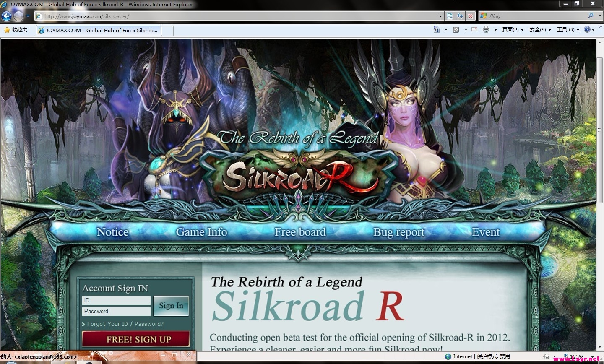Click the Refresh page icon

[x=460, y=16]
